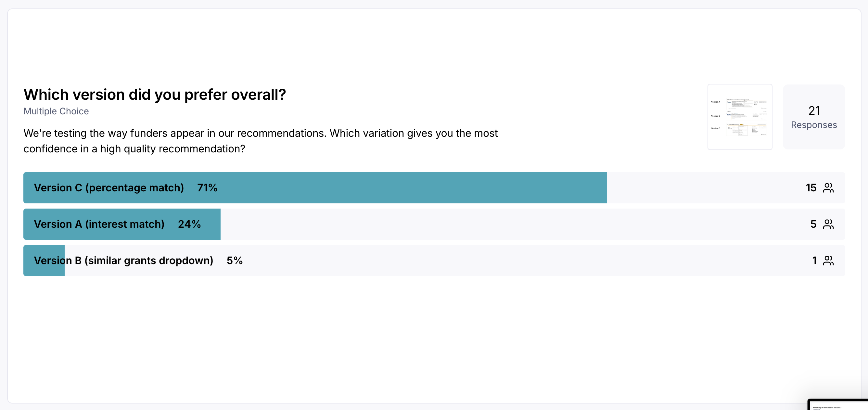Open the next question preview thumbnail
This screenshot has width=868, height=410.
(838, 405)
